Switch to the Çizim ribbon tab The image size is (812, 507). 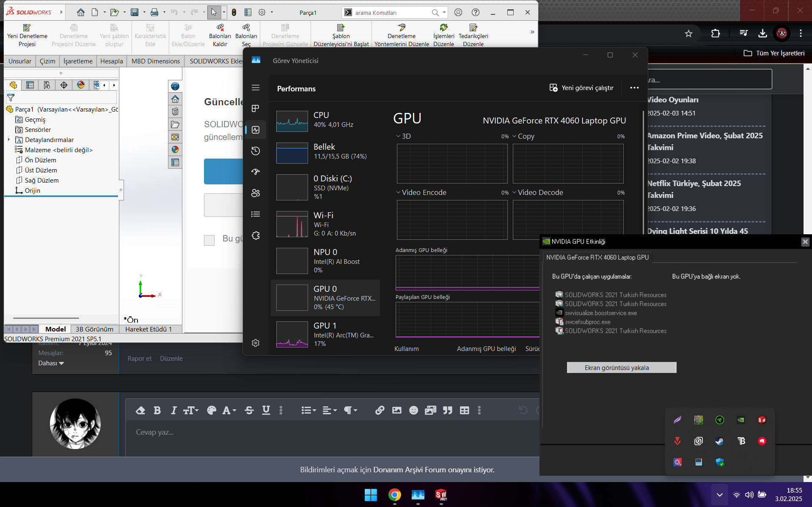[x=47, y=61]
